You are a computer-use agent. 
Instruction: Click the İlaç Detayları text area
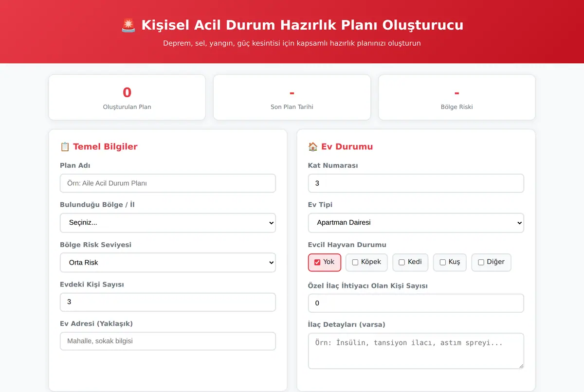pyautogui.click(x=416, y=351)
